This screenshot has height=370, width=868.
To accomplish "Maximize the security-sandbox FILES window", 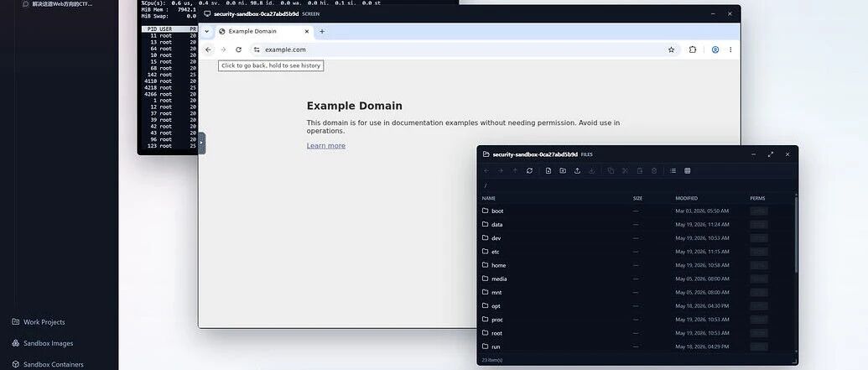I will click(771, 154).
